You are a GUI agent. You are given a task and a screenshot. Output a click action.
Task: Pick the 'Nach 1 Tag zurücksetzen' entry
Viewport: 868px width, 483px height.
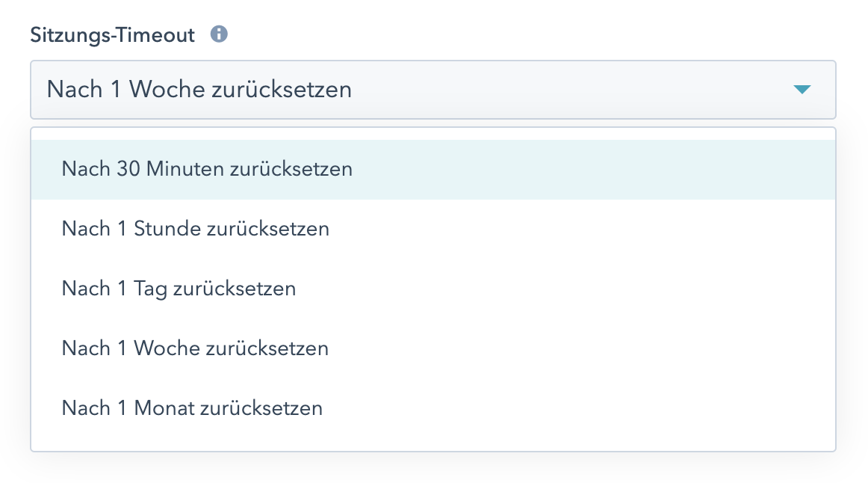click(179, 289)
